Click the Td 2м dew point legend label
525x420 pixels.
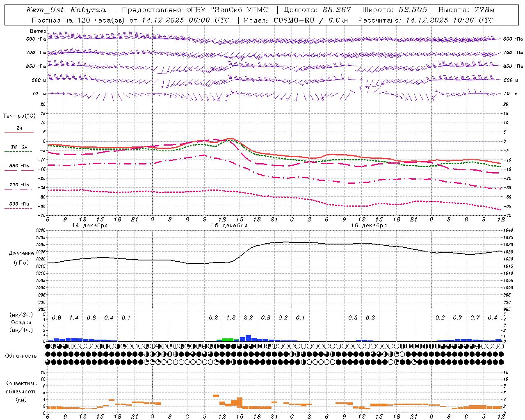click(x=19, y=147)
